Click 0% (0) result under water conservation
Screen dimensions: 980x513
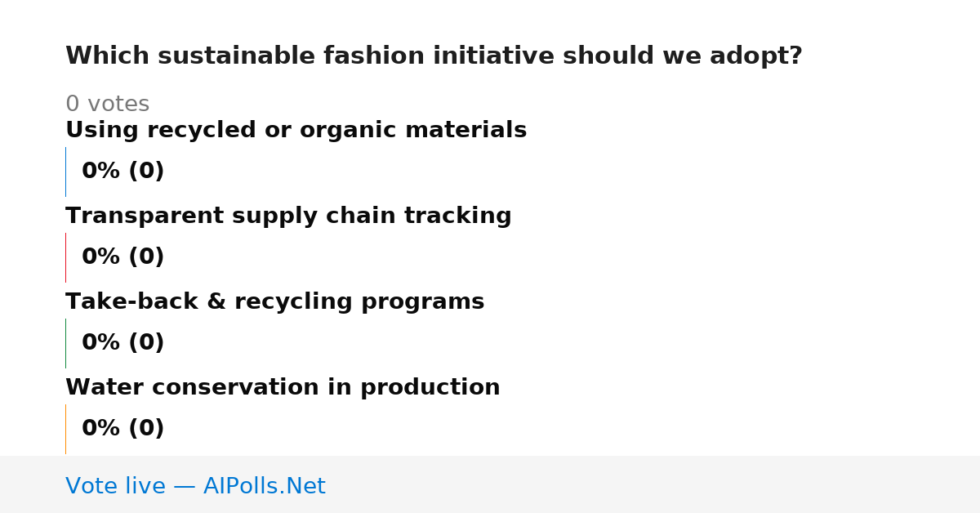click(122, 429)
